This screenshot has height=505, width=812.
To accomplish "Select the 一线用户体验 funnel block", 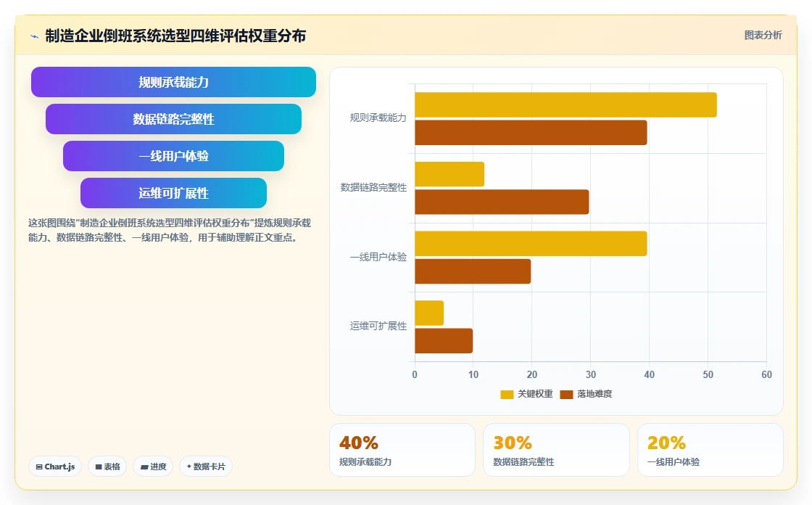I will click(x=173, y=156).
